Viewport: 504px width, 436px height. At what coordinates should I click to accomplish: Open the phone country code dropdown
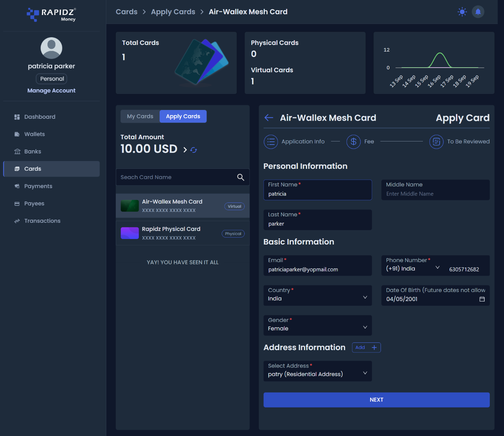coord(413,269)
